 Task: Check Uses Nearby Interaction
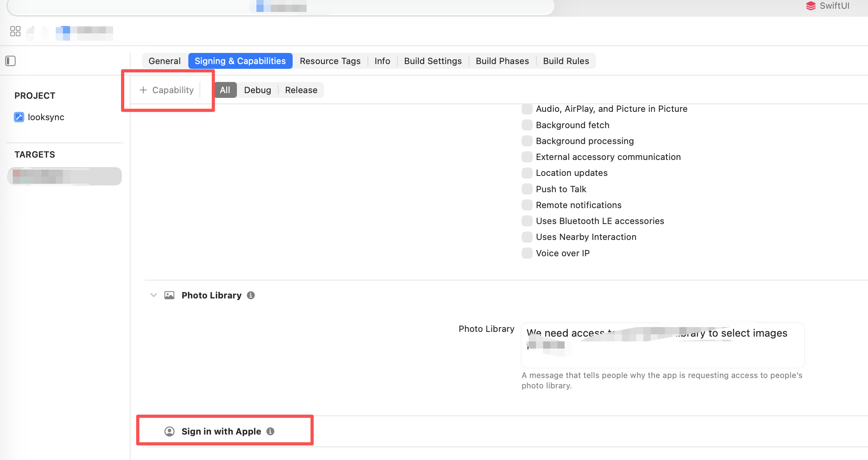[527, 237]
